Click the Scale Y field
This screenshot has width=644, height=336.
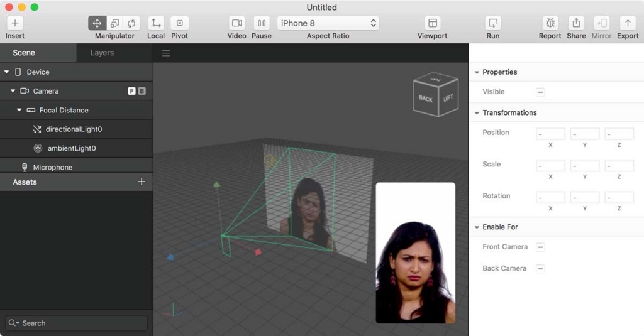click(x=584, y=166)
